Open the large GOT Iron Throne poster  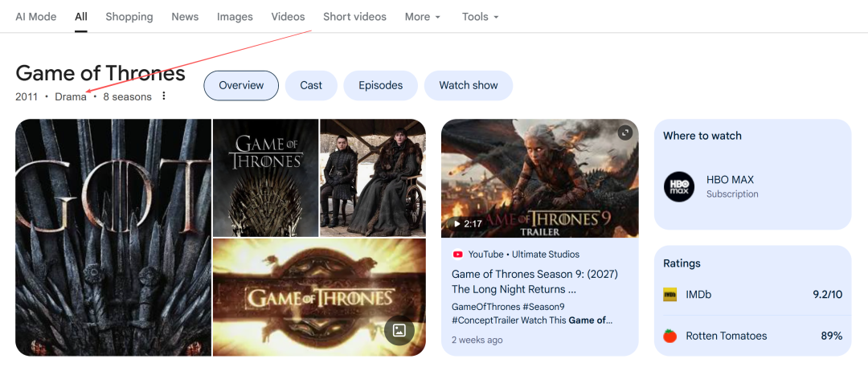coord(113,238)
